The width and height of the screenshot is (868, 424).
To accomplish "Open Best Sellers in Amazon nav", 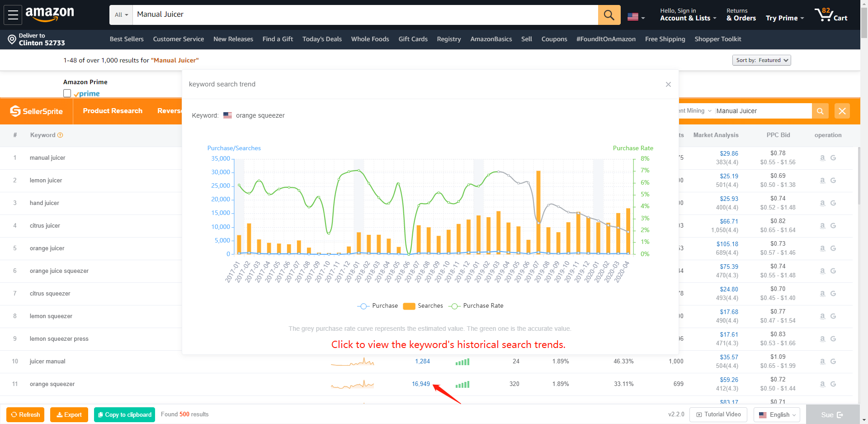I will [x=127, y=39].
